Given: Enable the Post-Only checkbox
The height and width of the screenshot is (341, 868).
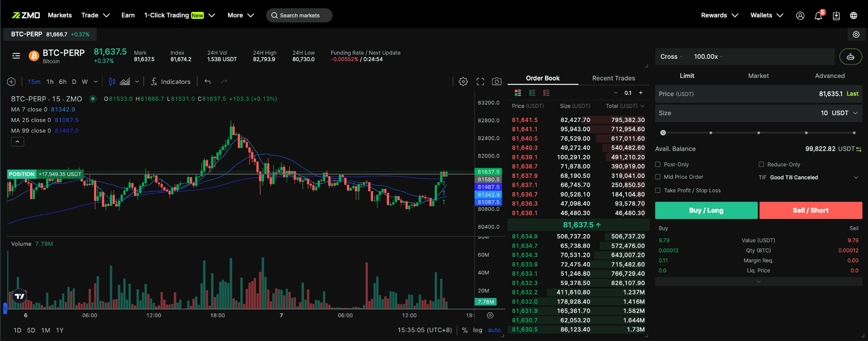Looking at the screenshot, I should 658,164.
